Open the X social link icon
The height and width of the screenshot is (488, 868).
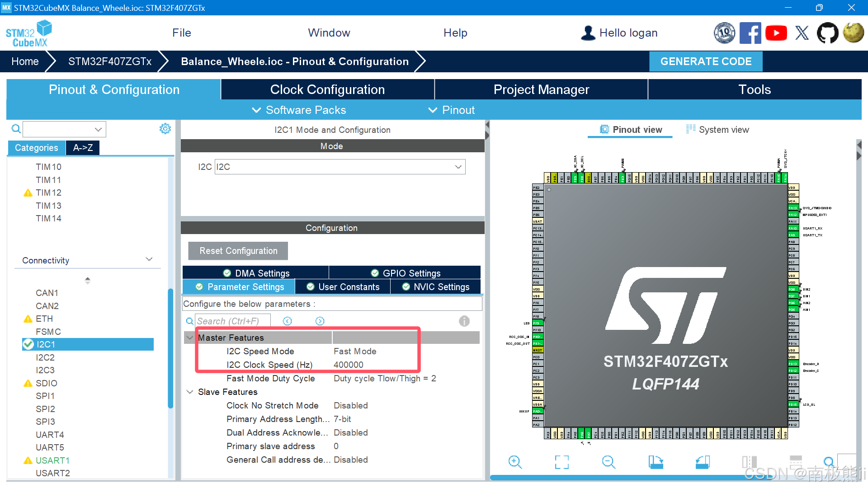802,33
